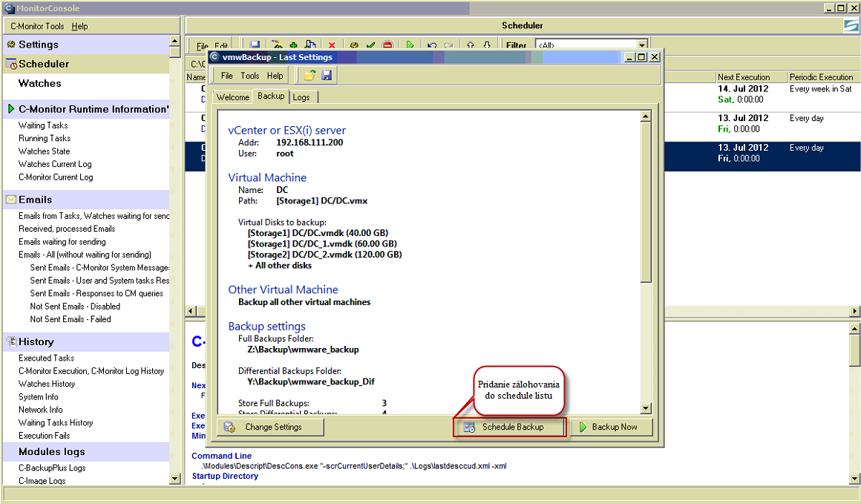Open the Help menu in MonitorConsole

pos(79,26)
